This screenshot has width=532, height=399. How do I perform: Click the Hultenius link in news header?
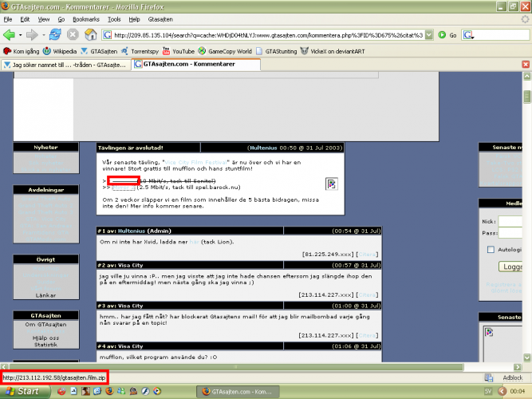(263, 148)
